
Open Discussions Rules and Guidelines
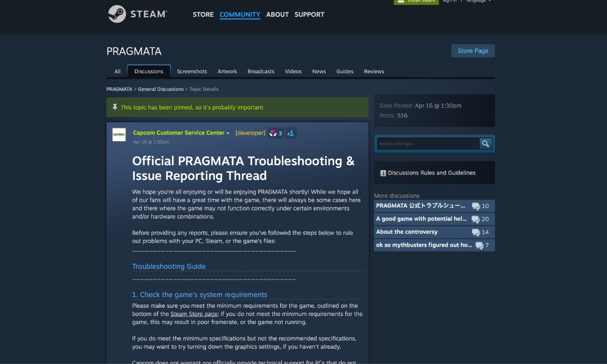[432, 173]
